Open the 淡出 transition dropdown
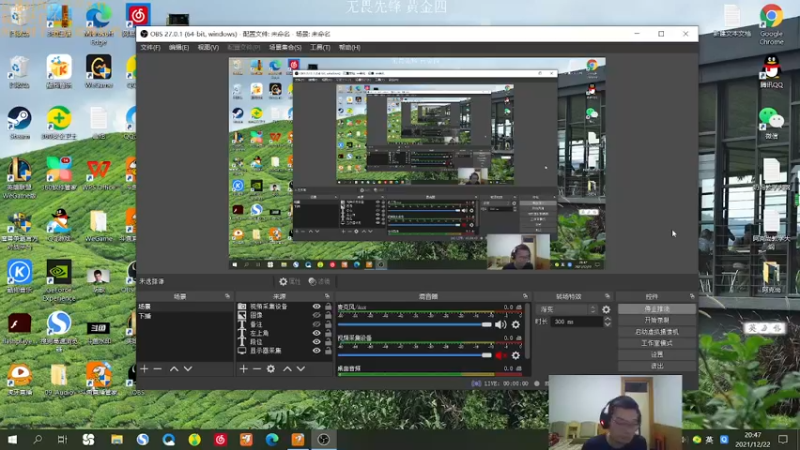Screen dimensions: 800x450 point(567,309)
